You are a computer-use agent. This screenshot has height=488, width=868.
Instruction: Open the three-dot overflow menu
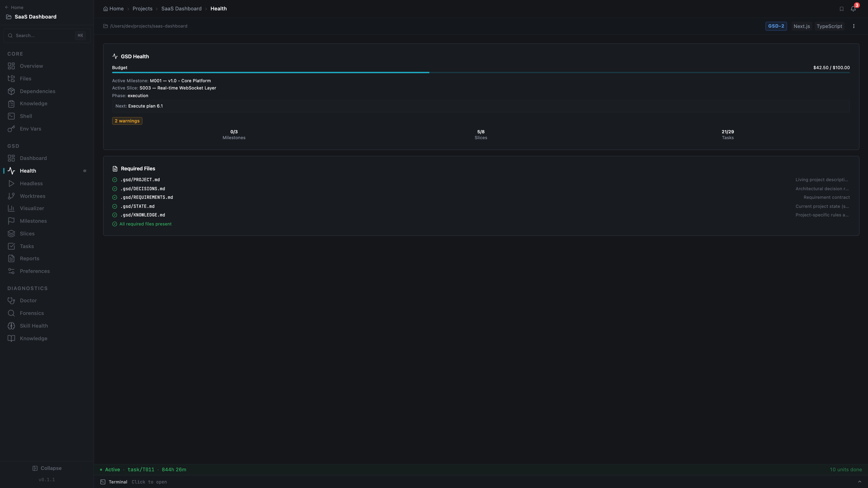point(854,26)
